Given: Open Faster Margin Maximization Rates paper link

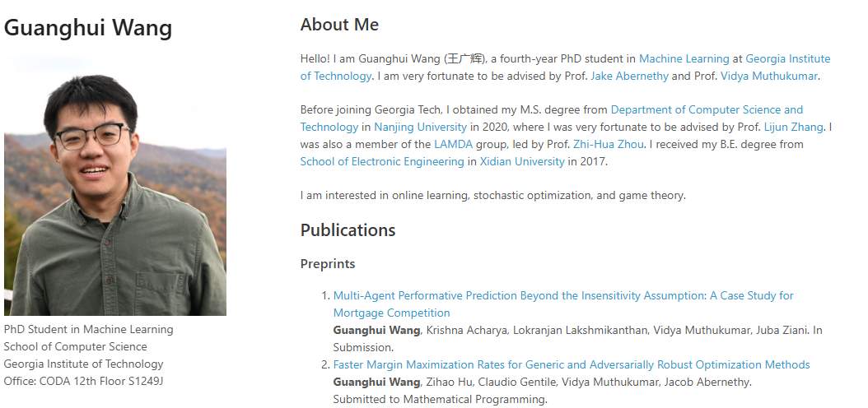Looking at the screenshot, I should coord(572,365).
